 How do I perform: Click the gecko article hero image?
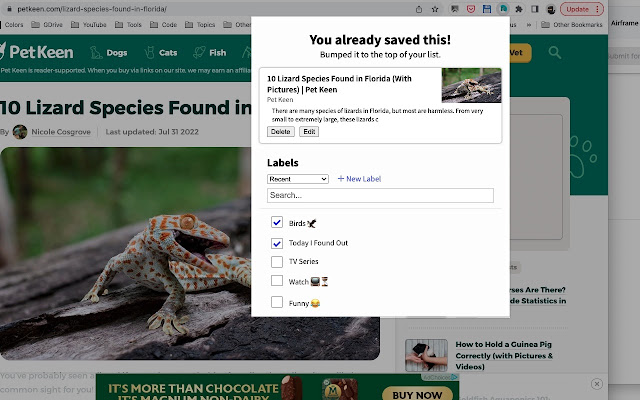pos(126,253)
